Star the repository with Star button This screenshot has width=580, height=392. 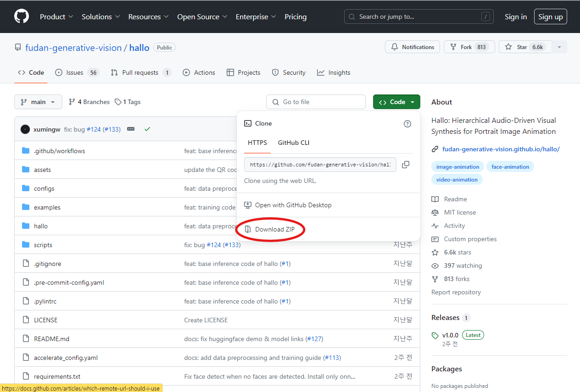tap(525, 47)
